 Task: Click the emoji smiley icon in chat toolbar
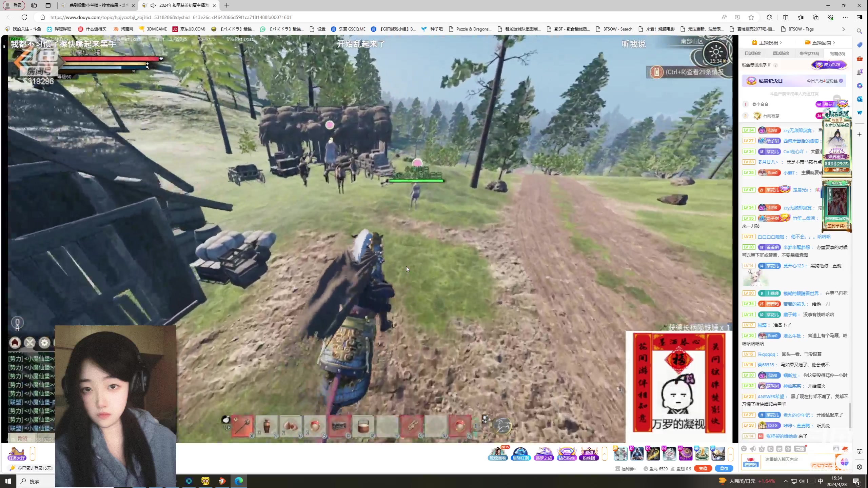pos(744,449)
